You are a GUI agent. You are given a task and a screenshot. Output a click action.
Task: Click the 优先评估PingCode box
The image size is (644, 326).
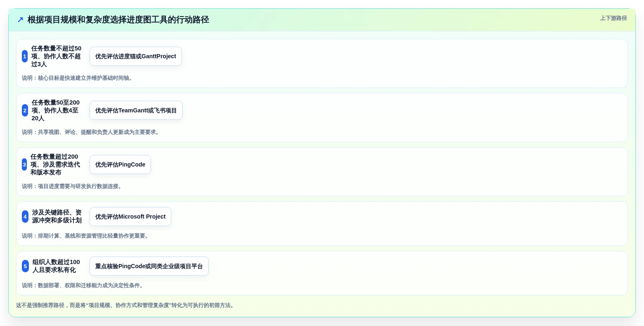pyautogui.click(x=120, y=164)
